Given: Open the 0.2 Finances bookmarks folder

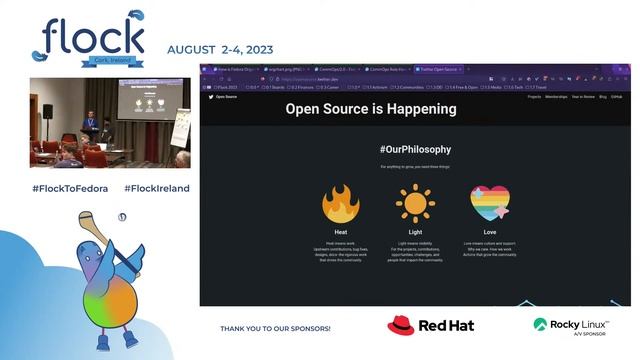Looking at the screenshot, I should click(300, 87).
